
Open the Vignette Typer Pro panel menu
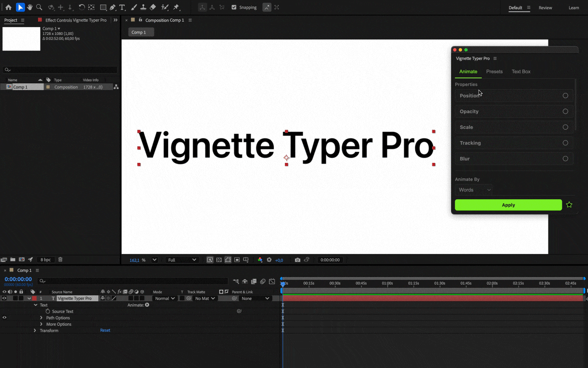tap(495, 58)
